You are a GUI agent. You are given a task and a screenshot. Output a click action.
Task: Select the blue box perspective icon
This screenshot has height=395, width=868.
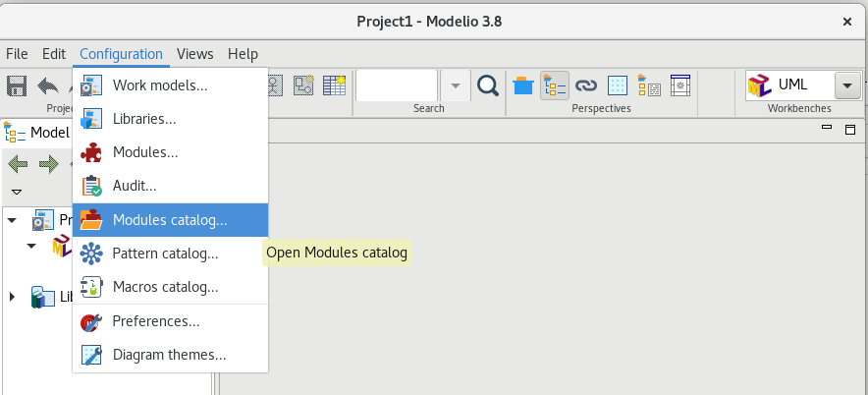[523, 85]
